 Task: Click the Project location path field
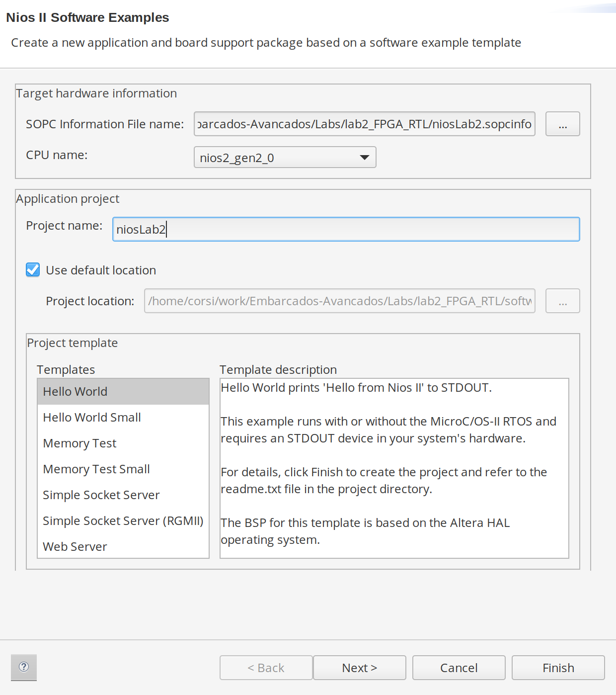click(x=340, y=301)
